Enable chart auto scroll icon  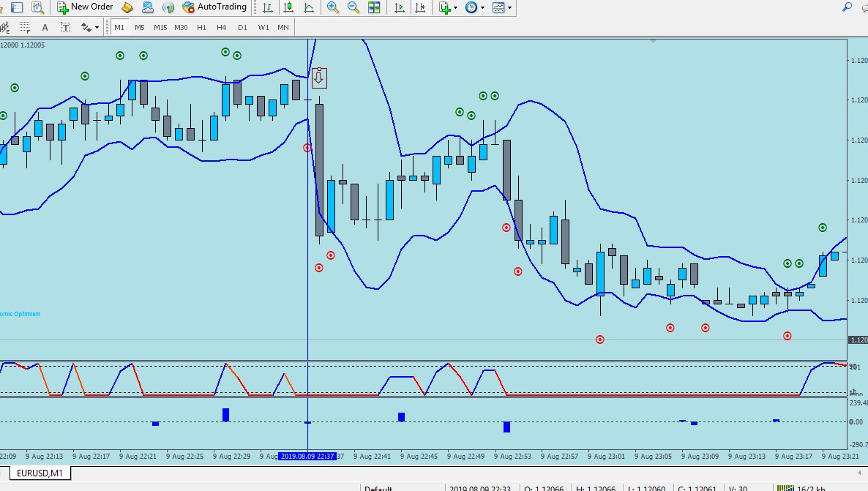(x=399, y=7)
